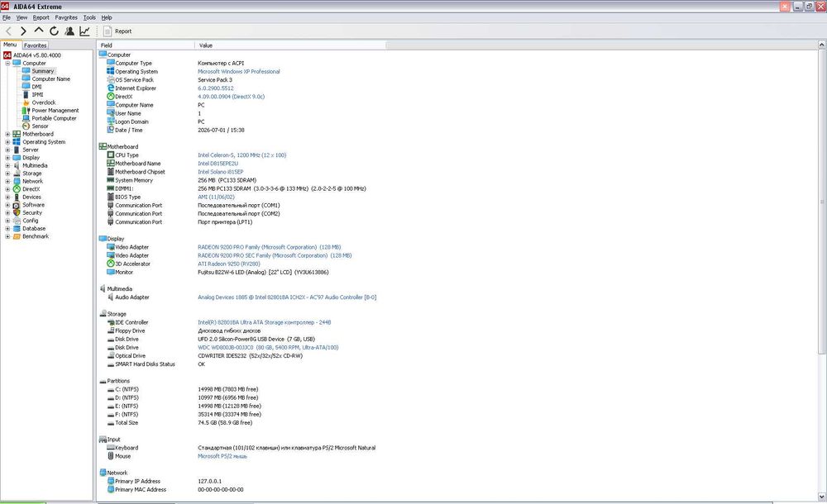
Task: Select Summary icon in the tree
Action: click(x=26, y=71)
